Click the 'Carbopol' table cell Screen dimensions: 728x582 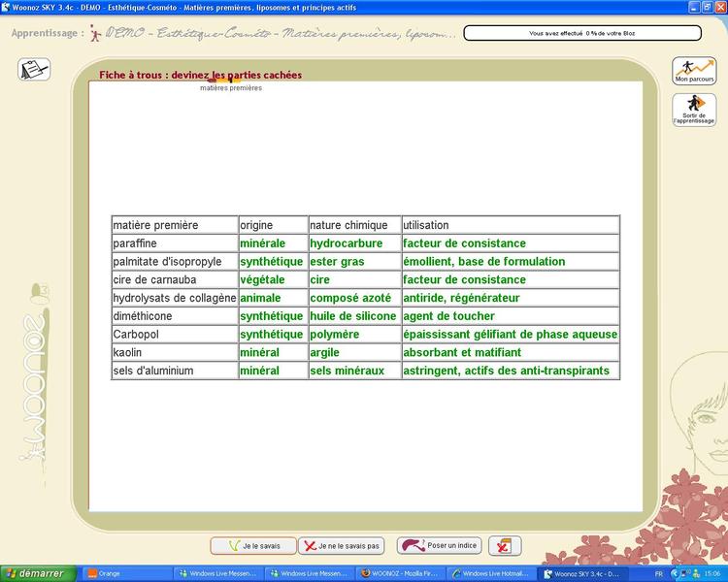pyautogui.click(x=175, y=335)
